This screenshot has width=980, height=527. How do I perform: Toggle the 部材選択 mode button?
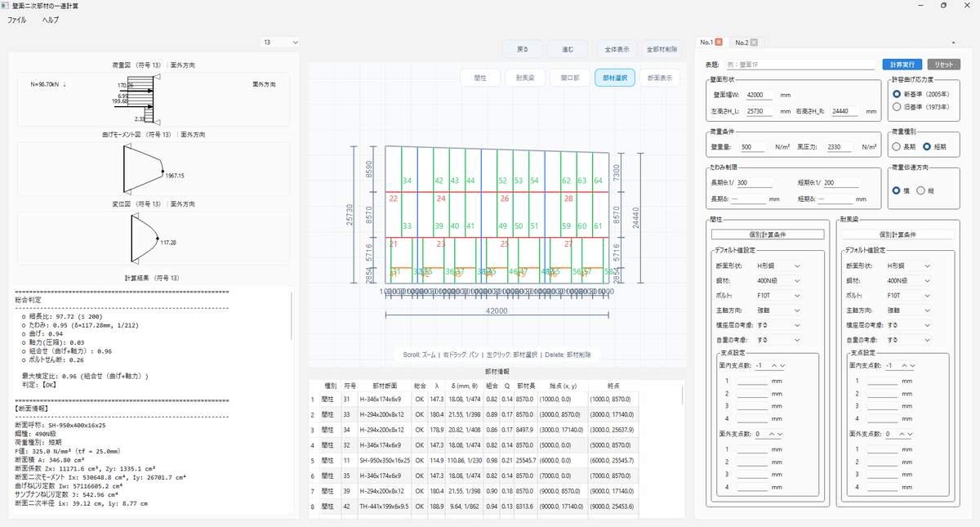(x=615, y=78)
